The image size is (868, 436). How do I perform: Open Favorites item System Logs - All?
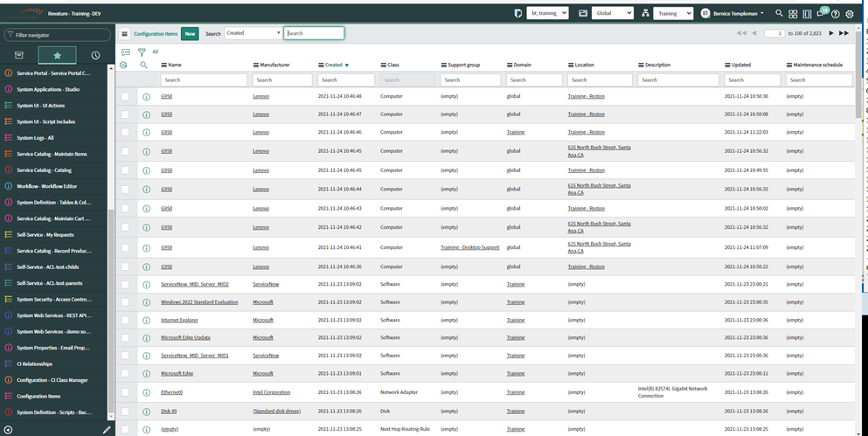tap(35, 138)
